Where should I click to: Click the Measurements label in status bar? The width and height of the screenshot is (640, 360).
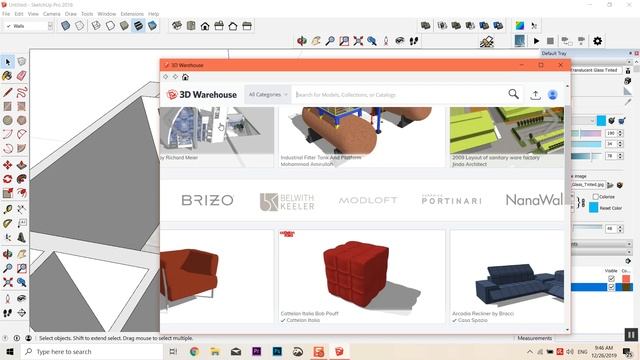pos(535,338)
